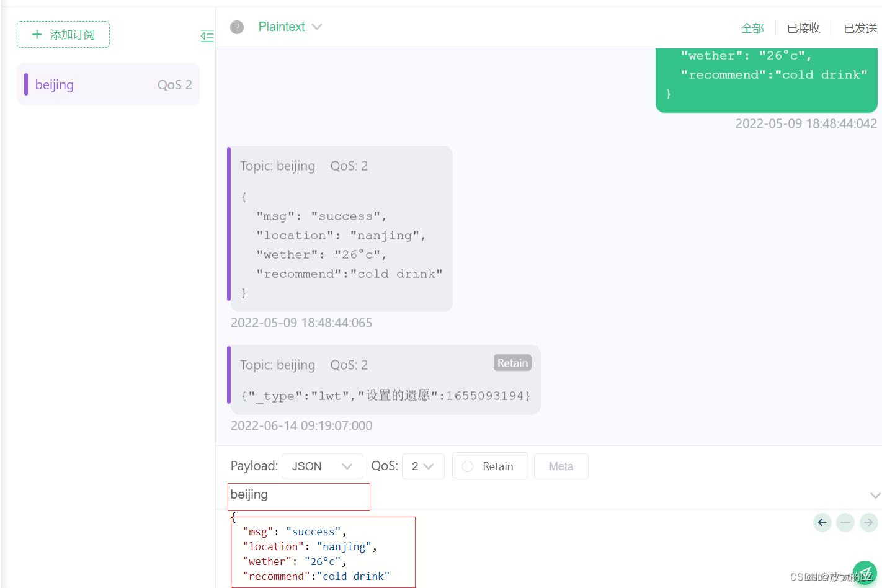This screenshot has width=882, height=588.
Task: Switch to the 已发送 messages tab
Action: click(860, 28)
